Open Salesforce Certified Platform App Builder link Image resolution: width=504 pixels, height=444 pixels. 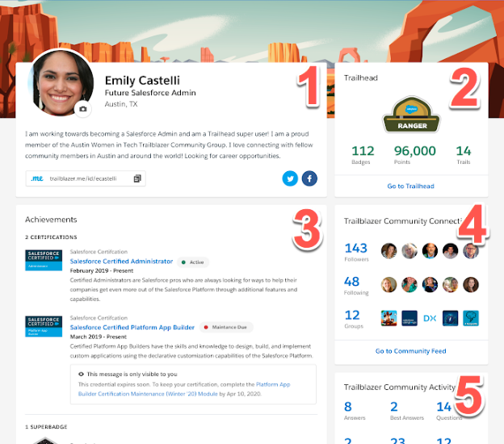pyautogui.click(x=132, y=328)
